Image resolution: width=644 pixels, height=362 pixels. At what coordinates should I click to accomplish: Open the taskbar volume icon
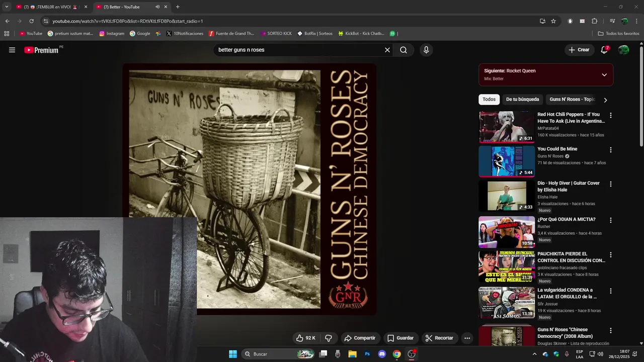600,354
